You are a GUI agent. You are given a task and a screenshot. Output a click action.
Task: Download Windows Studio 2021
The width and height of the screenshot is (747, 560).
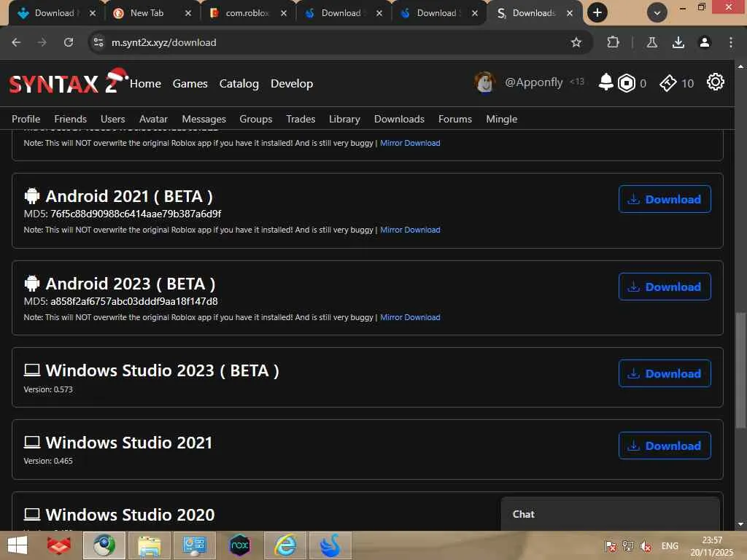(665, 446)
